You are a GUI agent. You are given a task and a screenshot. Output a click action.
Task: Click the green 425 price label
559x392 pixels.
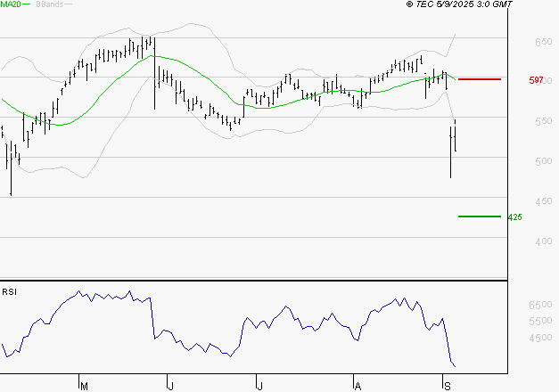pyautogui.click(x=514, y=217)
